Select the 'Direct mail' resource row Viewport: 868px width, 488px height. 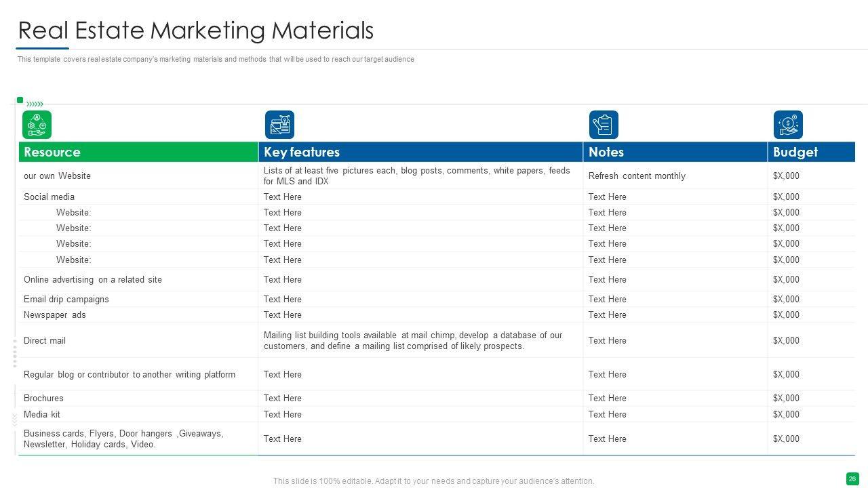tap(45, 340)
